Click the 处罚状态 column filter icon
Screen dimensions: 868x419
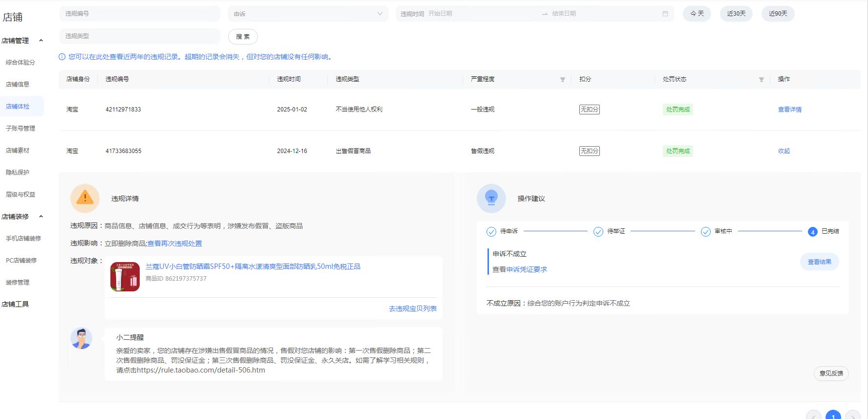[761, 79]
